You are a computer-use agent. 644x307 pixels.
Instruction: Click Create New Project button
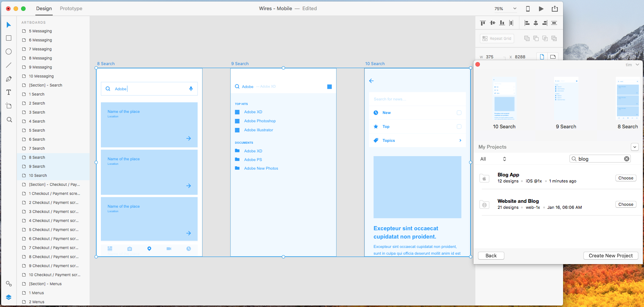(x=611, y=256)
